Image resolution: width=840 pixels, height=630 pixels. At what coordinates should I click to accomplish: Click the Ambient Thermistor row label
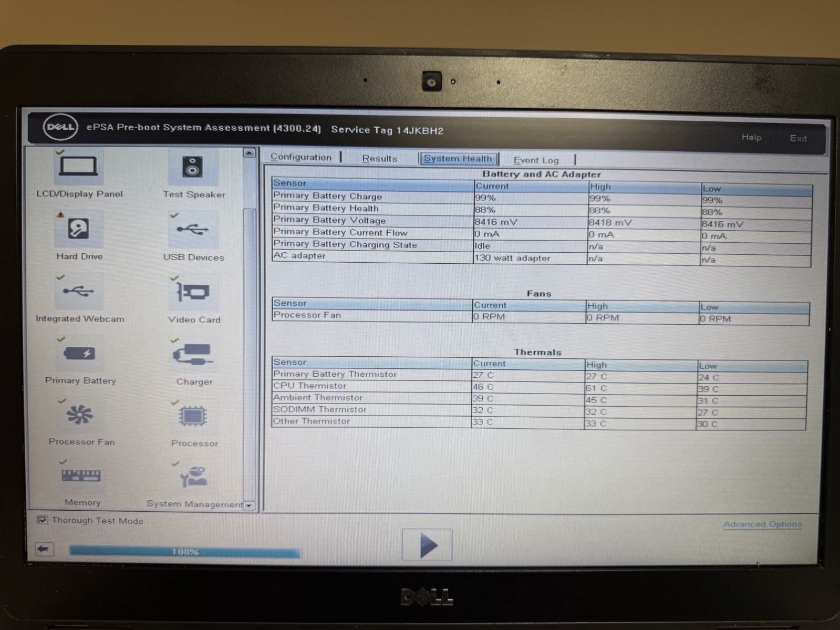(318, 398)
